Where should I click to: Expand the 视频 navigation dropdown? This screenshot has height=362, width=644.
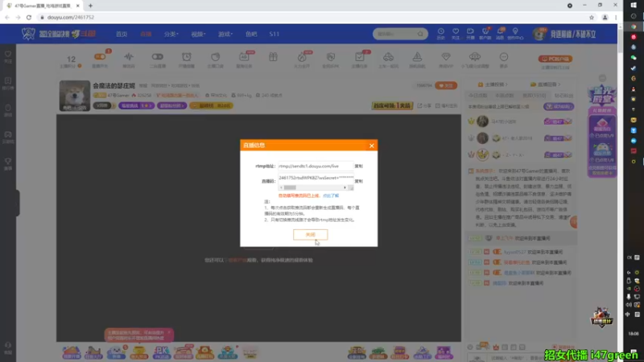coord(198,34)
